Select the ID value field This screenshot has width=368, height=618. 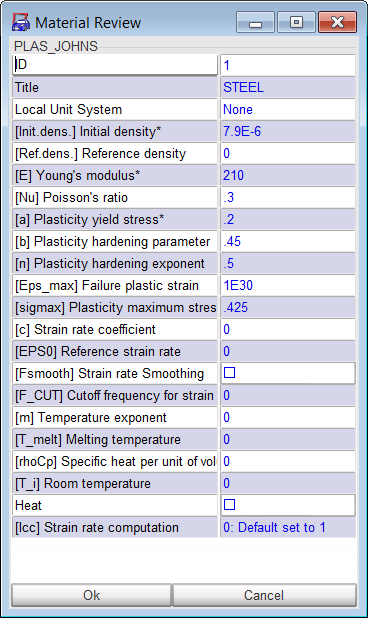click(x=288, y=65)
